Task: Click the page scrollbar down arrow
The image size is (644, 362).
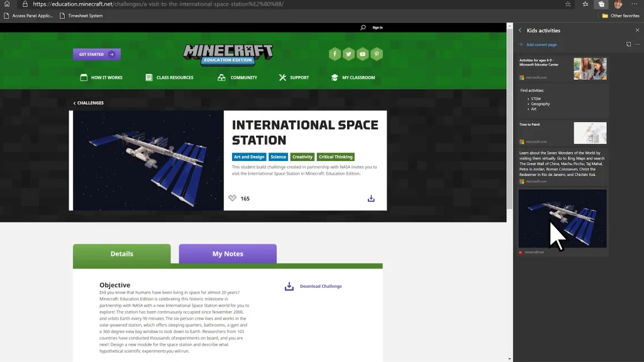Action: [x=509, y=359]
